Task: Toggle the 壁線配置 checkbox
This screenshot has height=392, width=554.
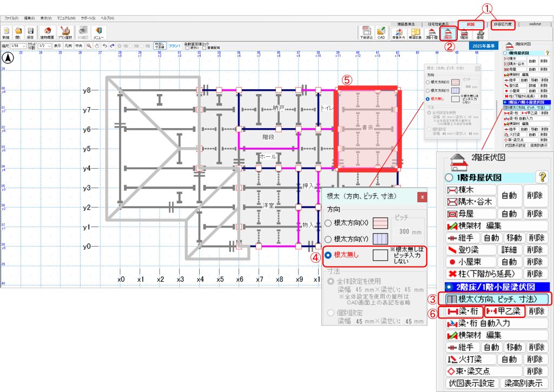Action: (204, 48)
